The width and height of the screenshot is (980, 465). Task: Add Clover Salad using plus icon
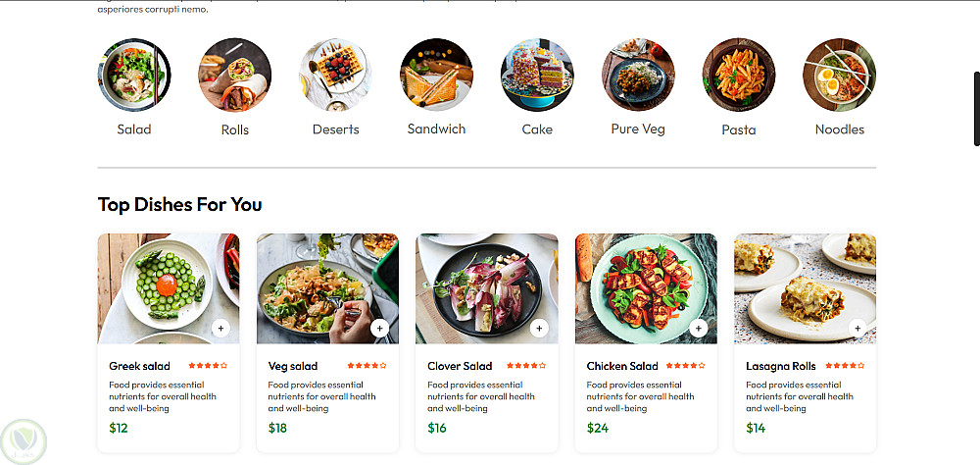click(x=539, y=329)
